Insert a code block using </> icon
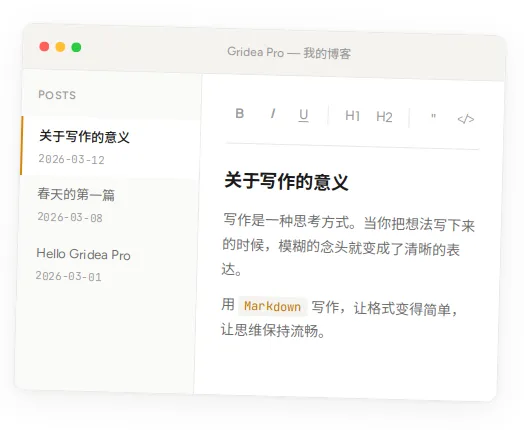Screen dimensions: 524x430 (466, 119)
